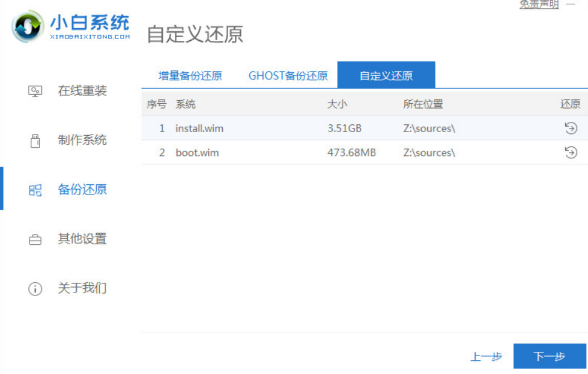
Task: Click the 下一步 button
Action: click(549, 356)
